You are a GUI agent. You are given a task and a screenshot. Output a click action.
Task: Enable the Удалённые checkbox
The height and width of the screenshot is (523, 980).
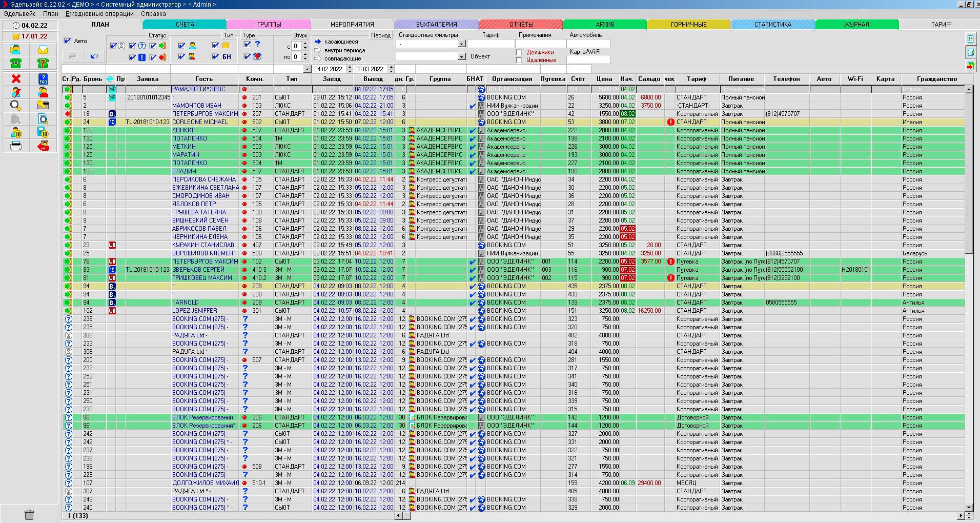pyautogui.click(x=519, y=61)
